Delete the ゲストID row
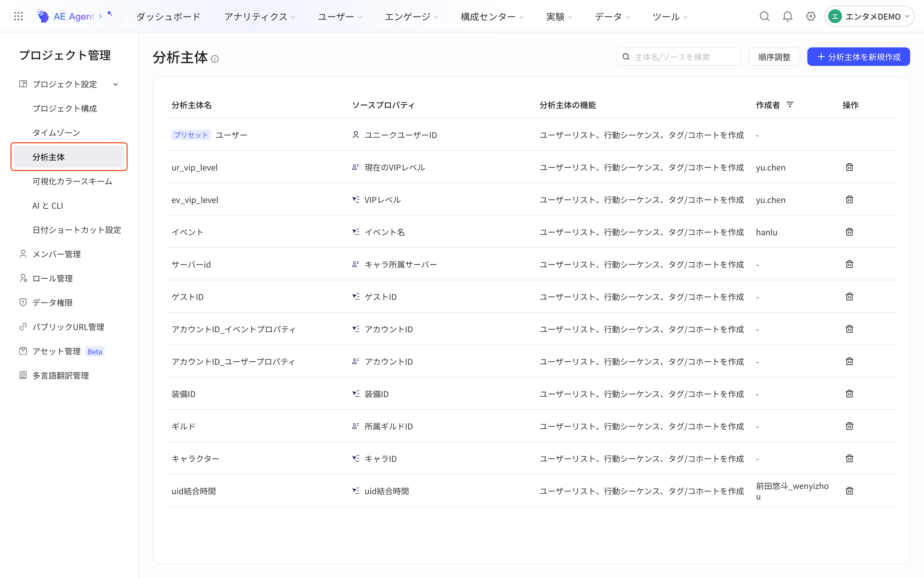 (849, 297)
